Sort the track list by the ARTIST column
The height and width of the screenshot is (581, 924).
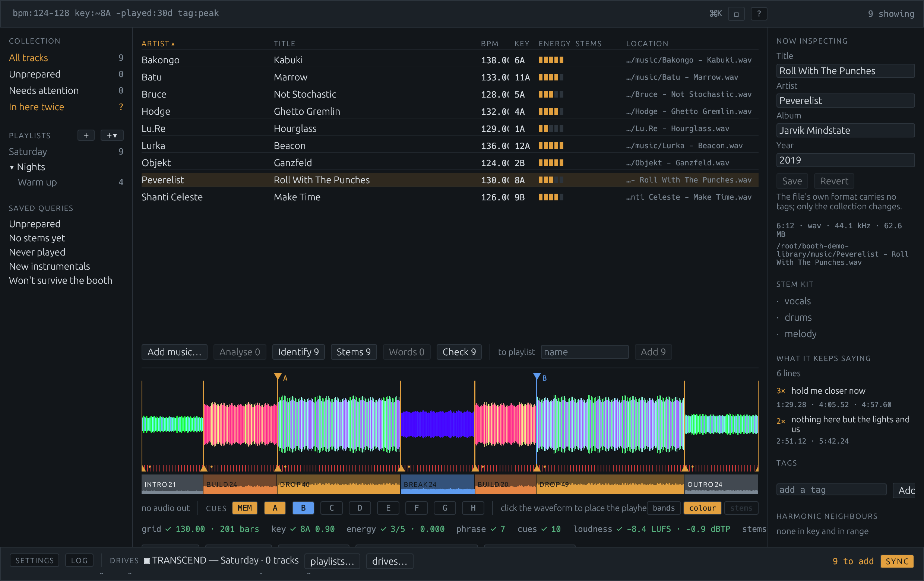point(158,44)
